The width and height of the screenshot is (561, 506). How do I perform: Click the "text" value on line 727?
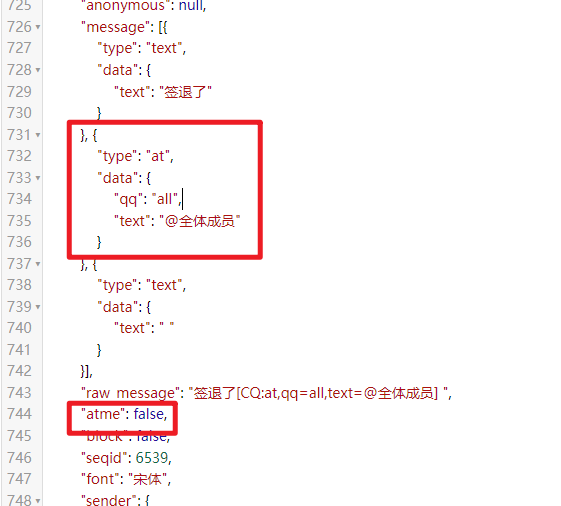[x=164, y=48]
